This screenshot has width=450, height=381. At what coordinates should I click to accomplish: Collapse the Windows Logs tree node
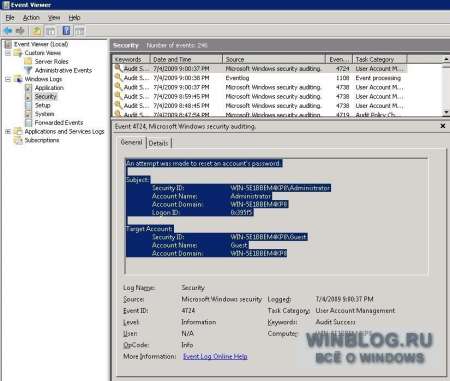point(8,79)
